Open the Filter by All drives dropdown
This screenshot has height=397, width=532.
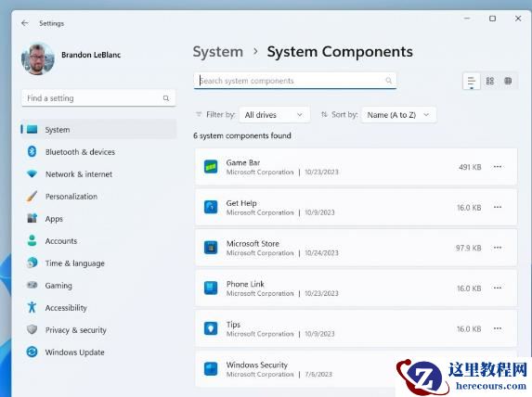(274, 115)
